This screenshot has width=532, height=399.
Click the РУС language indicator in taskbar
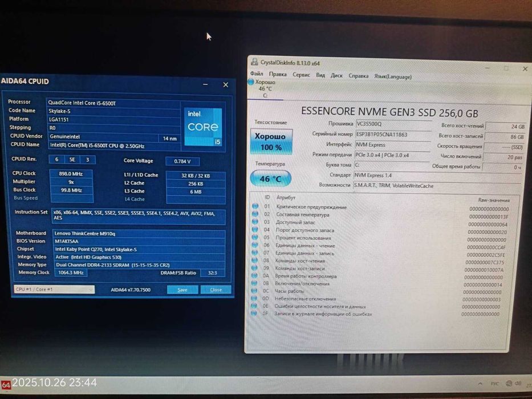495,384
